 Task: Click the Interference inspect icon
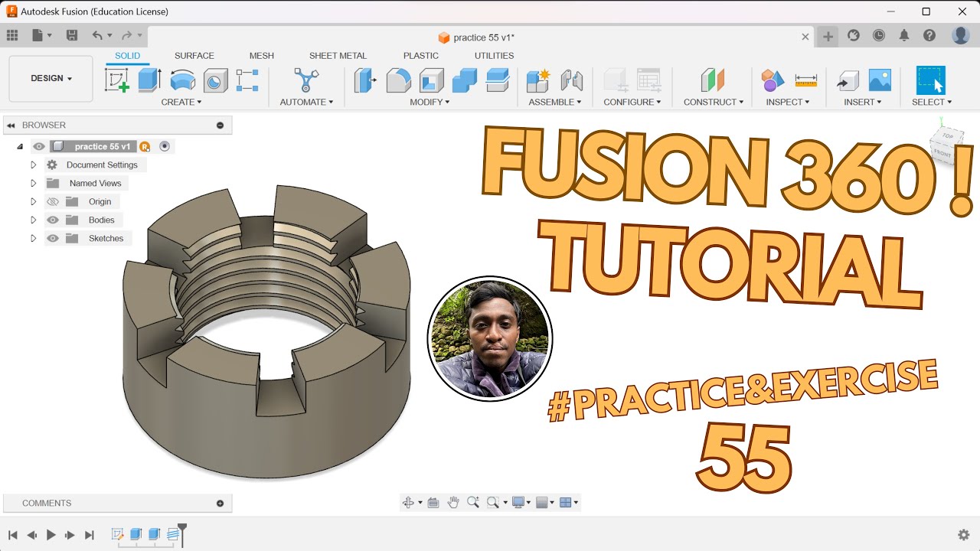tap(773, 80)
